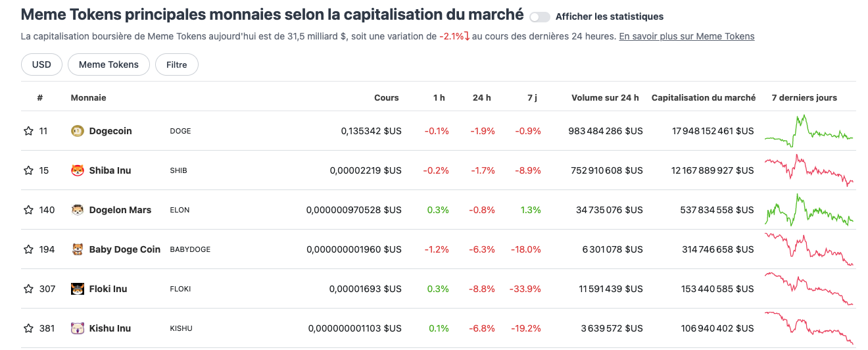Add Floki Inu to favorites via star

(28, 289)
